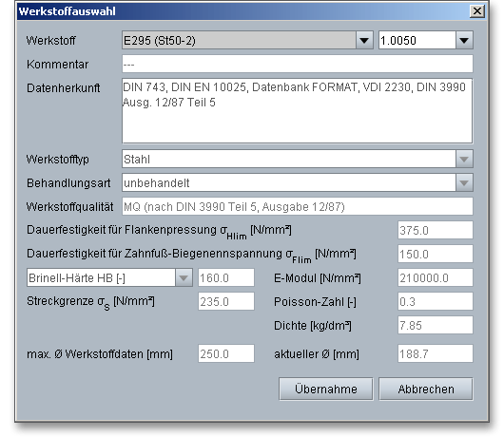Click the Zahnfuß-Biegenennspannung 150.0 field
This screenshot has height=437, width=504.
click(x=436, y=254)
